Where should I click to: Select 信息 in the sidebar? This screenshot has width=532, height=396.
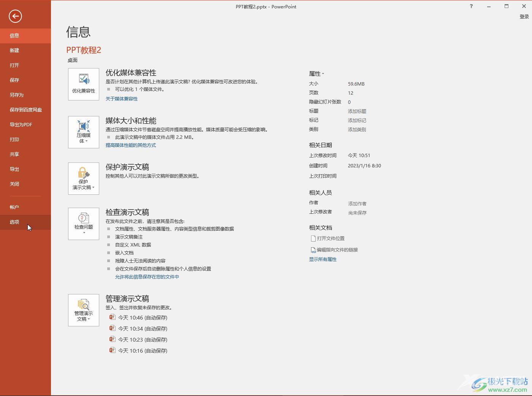[25, 36]
